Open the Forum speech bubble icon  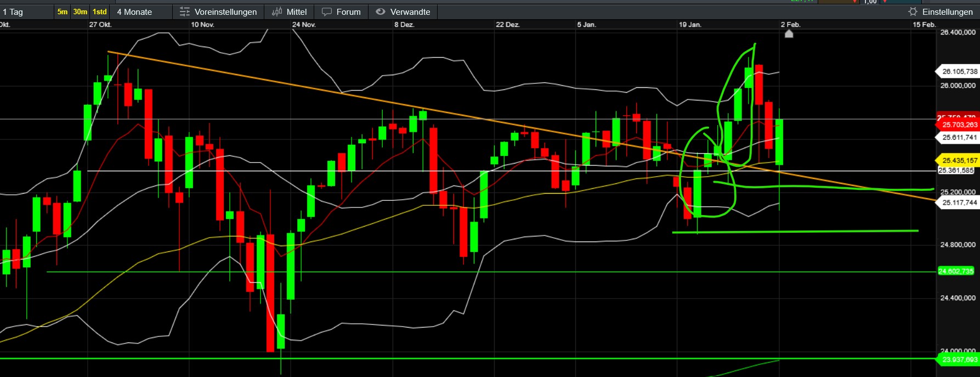click(x=327, y=12)
